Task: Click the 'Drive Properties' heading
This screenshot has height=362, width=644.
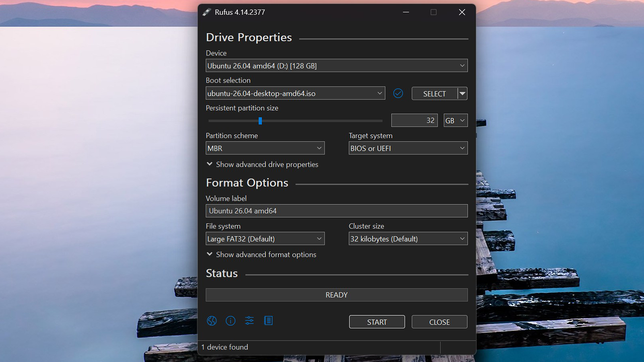Action: click(x=249, y=37)
